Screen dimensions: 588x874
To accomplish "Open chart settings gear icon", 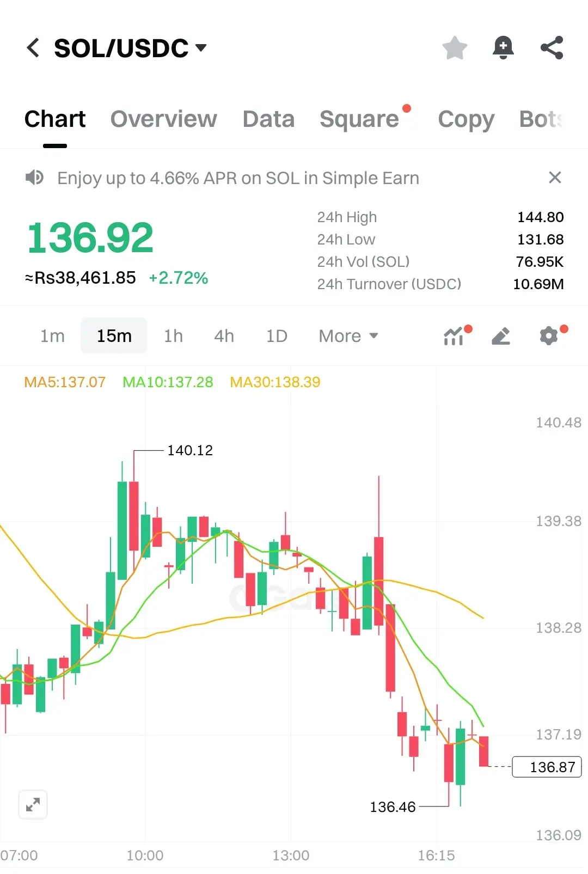I will (549, 336).
